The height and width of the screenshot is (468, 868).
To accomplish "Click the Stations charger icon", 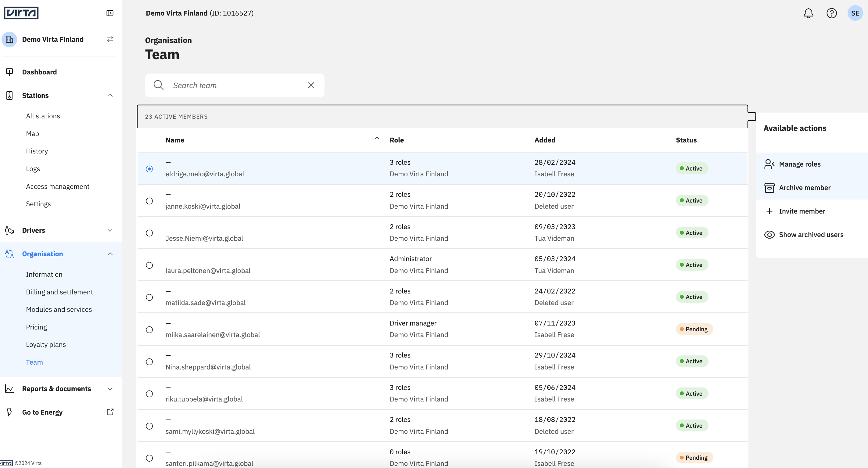I will coord(9,95).
